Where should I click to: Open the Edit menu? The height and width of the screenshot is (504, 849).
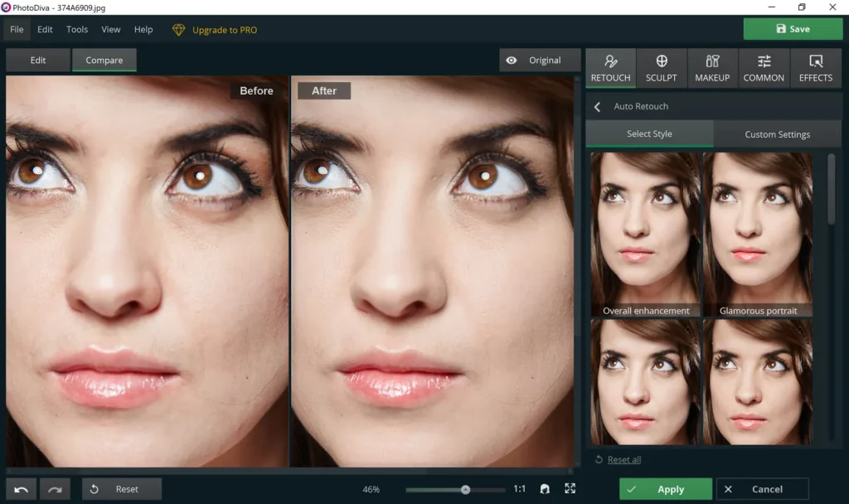click(x=45, y=29)
